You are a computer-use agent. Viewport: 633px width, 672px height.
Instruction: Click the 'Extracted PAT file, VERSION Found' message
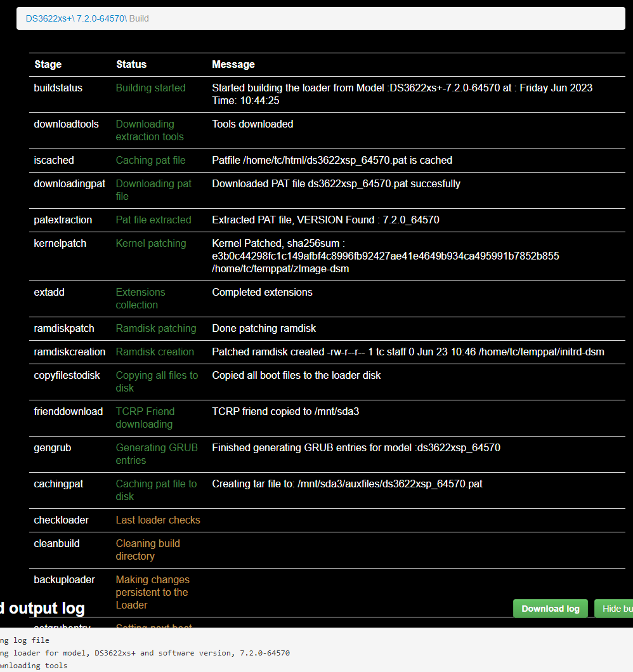coord(325,220)
